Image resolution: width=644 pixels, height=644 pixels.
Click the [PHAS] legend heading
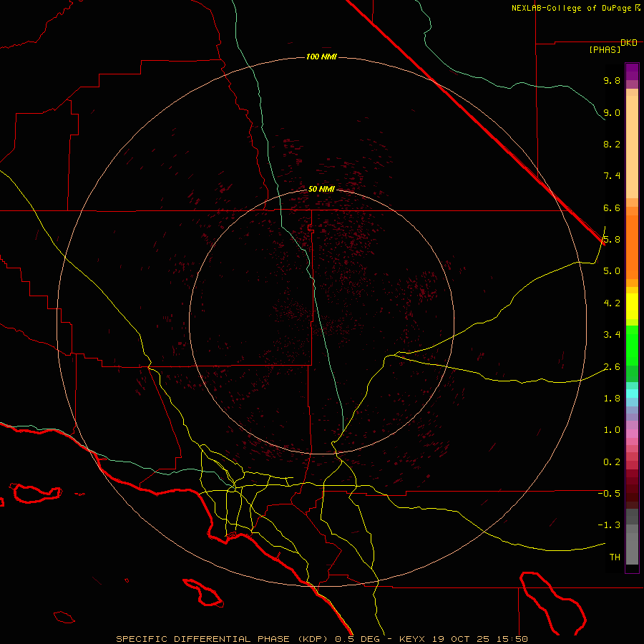pos(604,49)
